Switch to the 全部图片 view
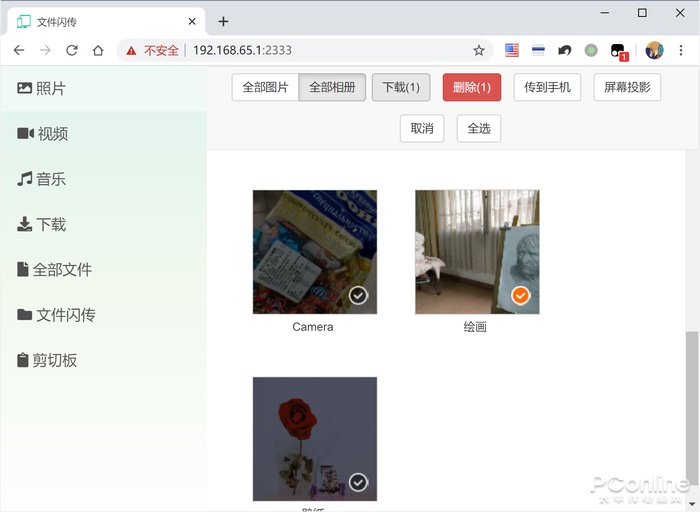Screen dimensions: 700x512 point(265,87)
